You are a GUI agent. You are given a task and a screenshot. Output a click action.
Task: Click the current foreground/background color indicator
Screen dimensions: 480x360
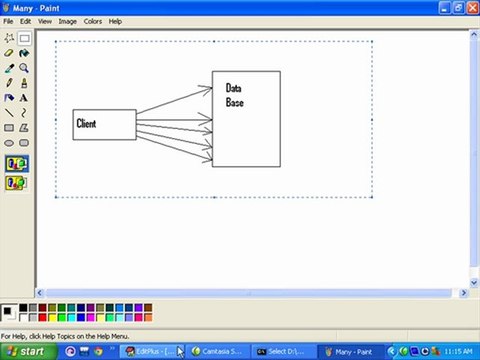click(x=9, y=313)
